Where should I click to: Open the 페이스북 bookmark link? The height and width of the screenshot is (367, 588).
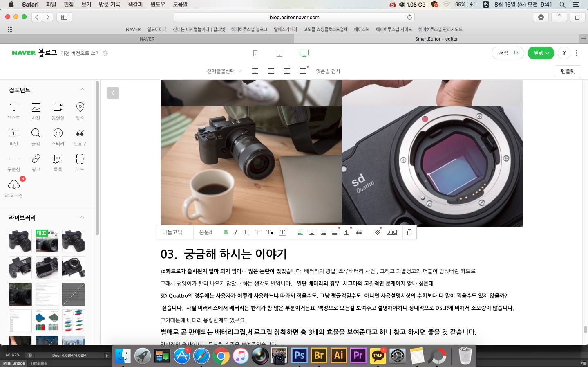coord(362,29)
